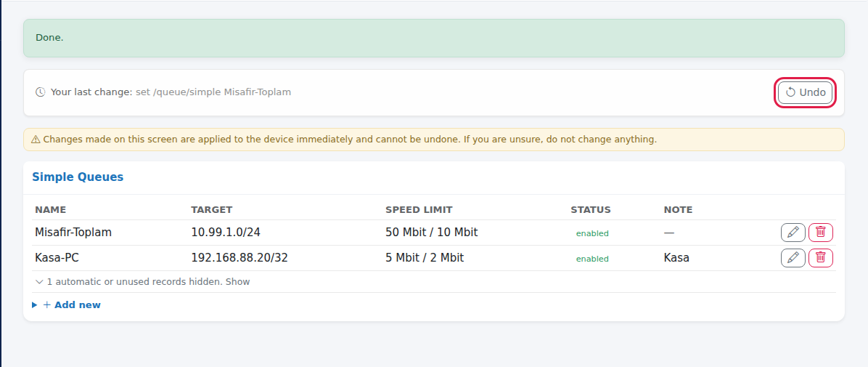
Task: Click the Kasa note cell
Action: 676,258
